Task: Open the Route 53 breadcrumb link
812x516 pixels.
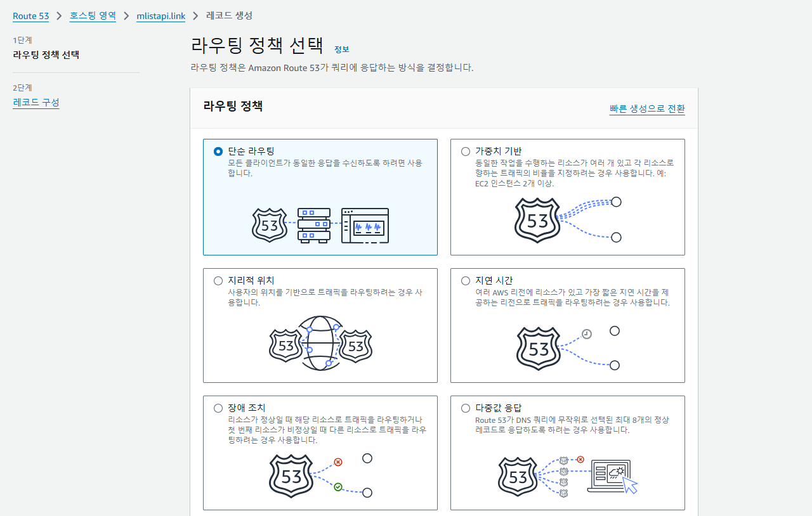Action: [x=30, y=16]
